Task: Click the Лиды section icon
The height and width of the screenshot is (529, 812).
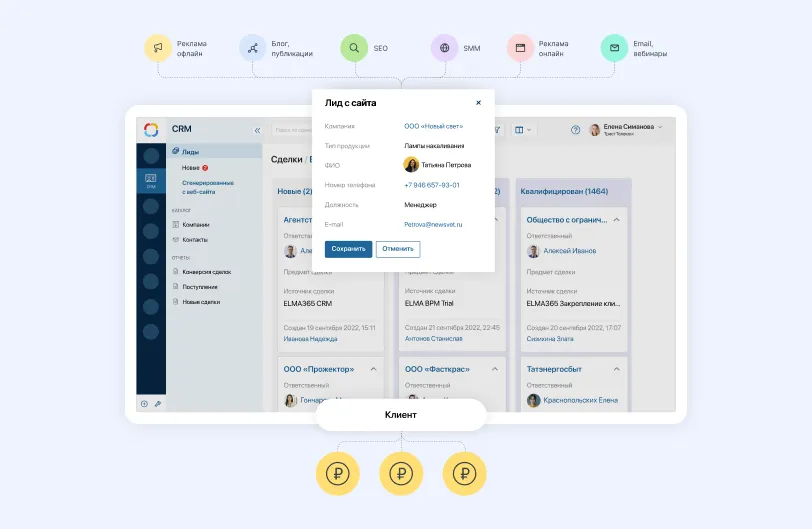Action: 176,151
